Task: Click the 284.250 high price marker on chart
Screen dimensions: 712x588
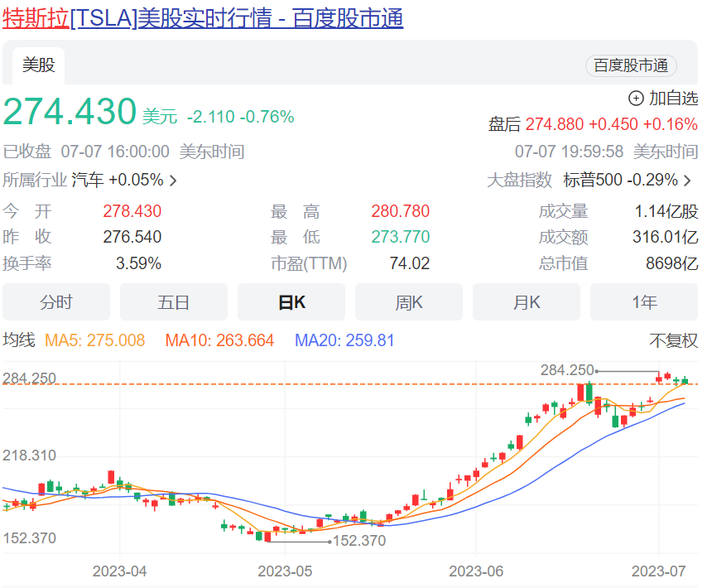Action: (x=567, y=370)
